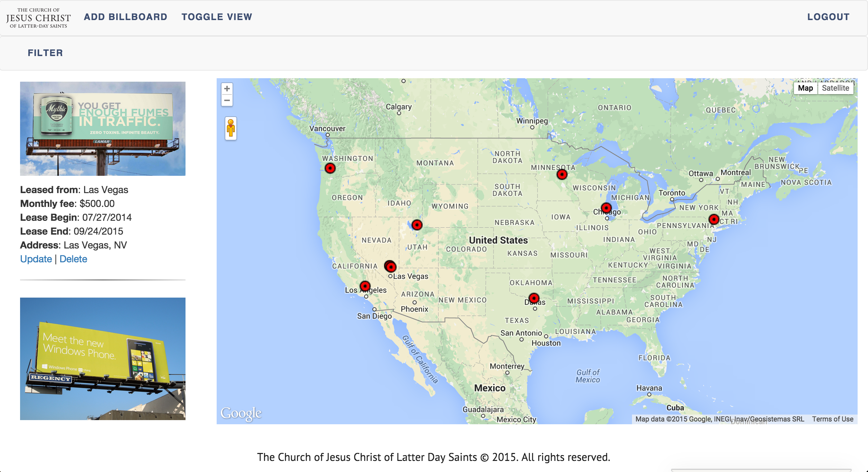The width and height of the screenshot is (868, 472).
Task: Click the Street View pegman icon
Action: [230, 128]
